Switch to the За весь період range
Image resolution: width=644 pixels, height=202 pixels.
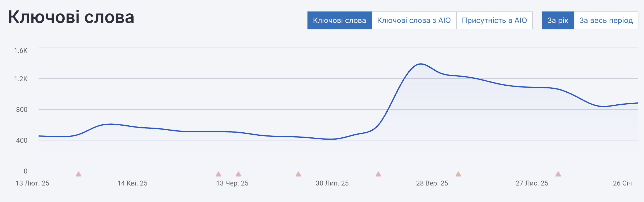click(x=606, y=20)
